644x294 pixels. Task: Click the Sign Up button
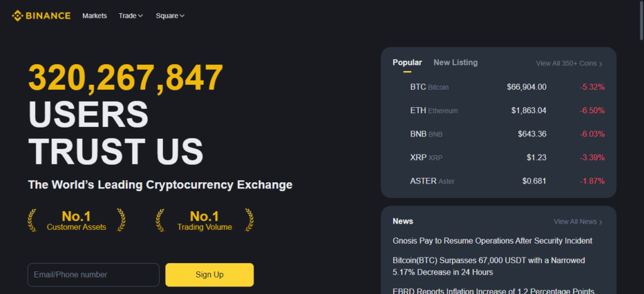pyautogui.click(x=209, y=275)
